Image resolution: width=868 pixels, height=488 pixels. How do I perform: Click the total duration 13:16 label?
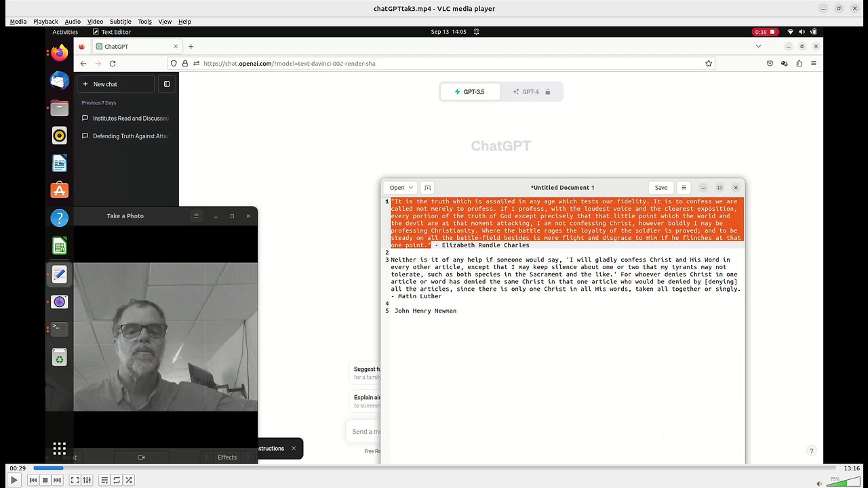point(851,468)
